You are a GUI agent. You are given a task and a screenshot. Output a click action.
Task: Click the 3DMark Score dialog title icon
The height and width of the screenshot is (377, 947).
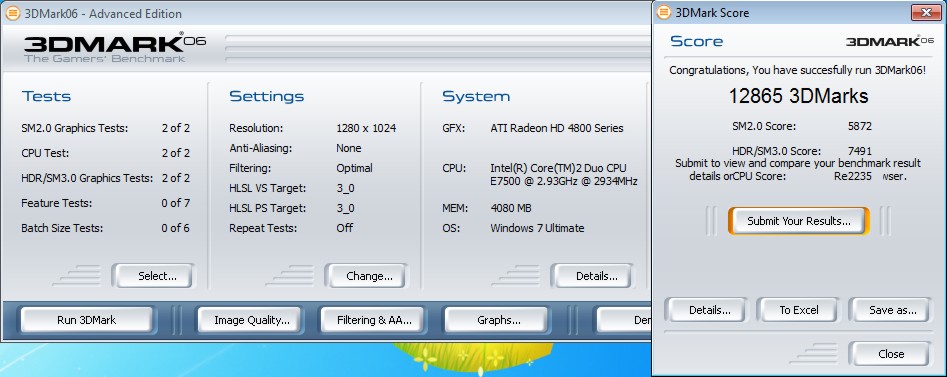click(x=664, y=12)
